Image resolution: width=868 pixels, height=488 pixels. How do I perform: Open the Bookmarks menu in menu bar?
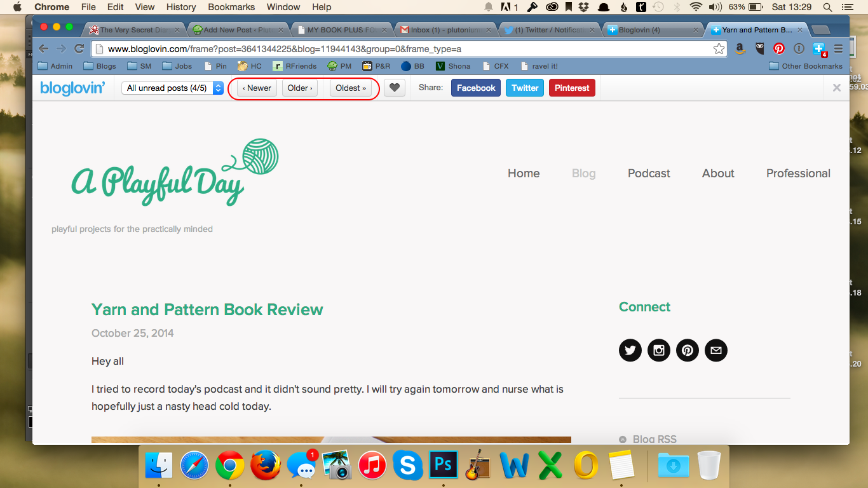[231, 7]
